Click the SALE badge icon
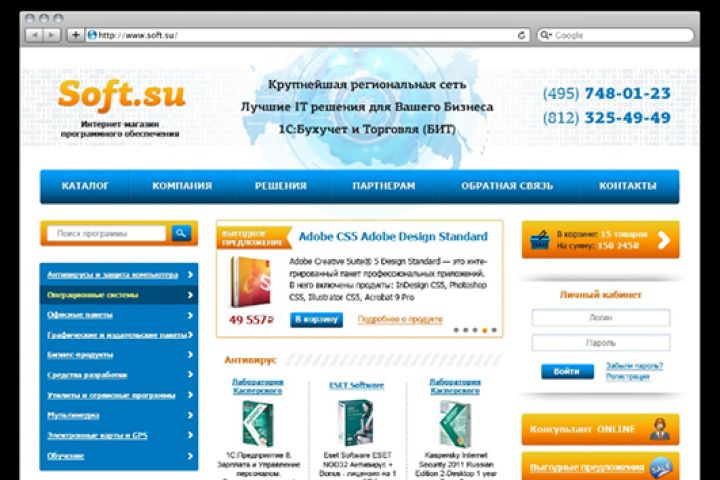The image size is (720, 480). point(662,468)
